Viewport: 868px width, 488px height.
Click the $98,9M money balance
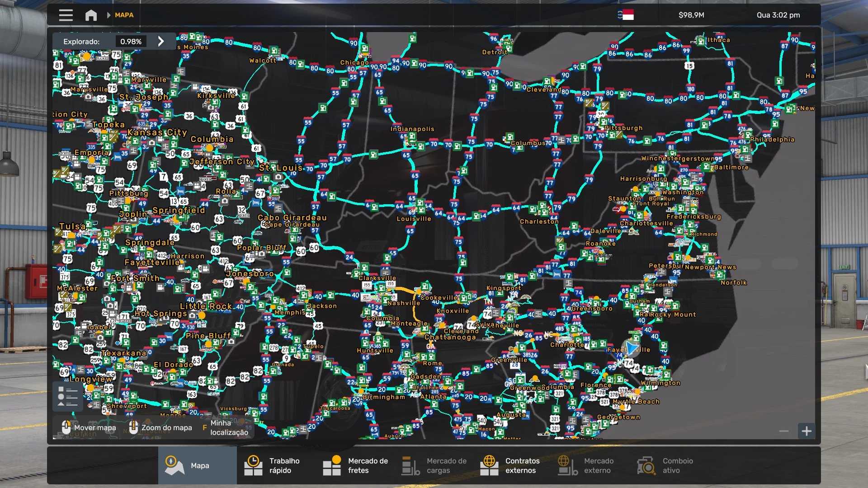pos(691,15)
